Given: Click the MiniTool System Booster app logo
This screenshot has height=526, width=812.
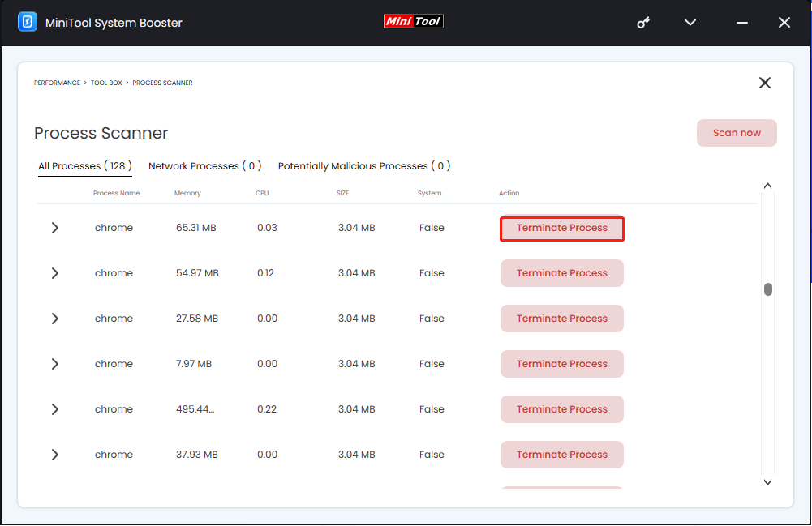Looking at the screenshot, I should [28, 22].
